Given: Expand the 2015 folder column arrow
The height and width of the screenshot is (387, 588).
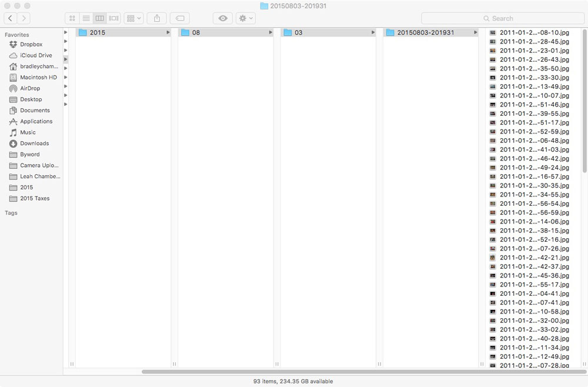Looking at the screenshot, I should (x=168, y=32).
